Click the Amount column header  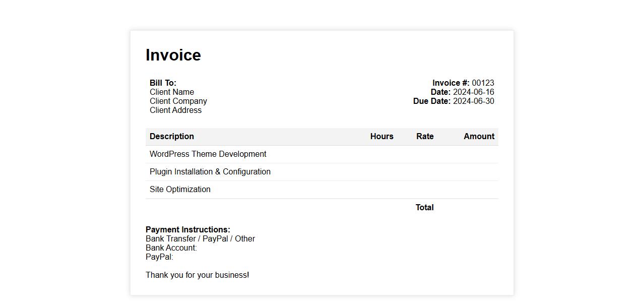coord(479,136)
